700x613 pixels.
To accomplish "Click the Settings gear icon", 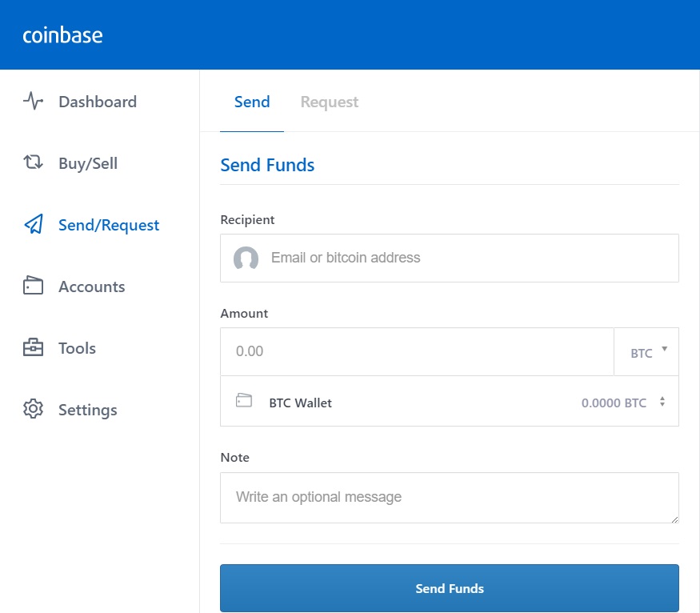I will tap(33, 409).
